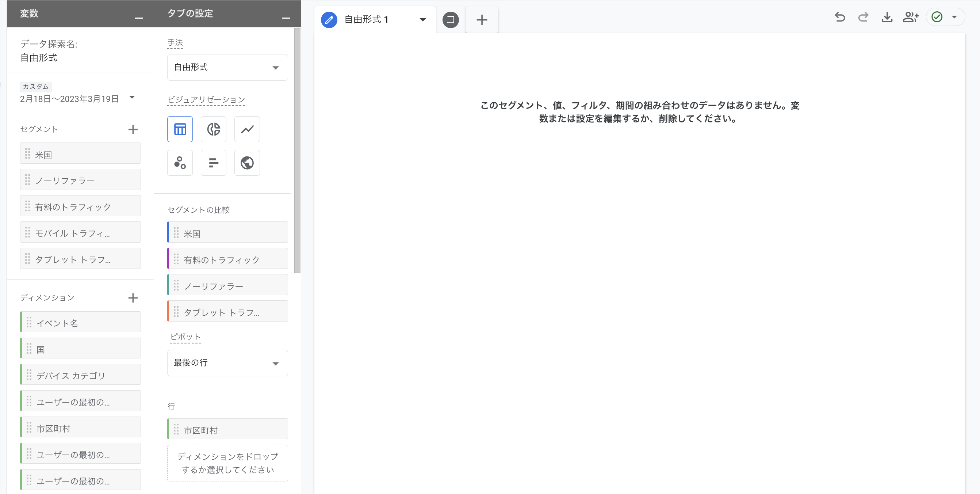Select the table visualization icon

pos(180,129)
